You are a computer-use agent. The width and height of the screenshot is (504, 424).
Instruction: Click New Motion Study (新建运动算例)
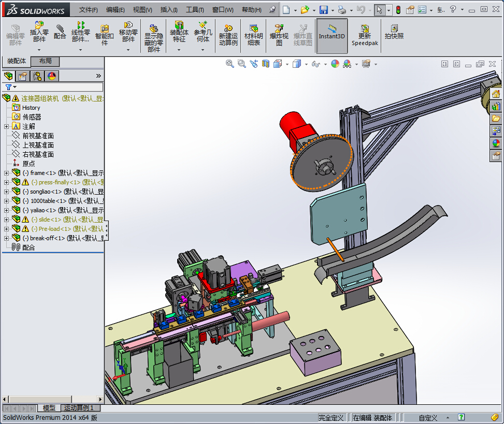[228, 35]
